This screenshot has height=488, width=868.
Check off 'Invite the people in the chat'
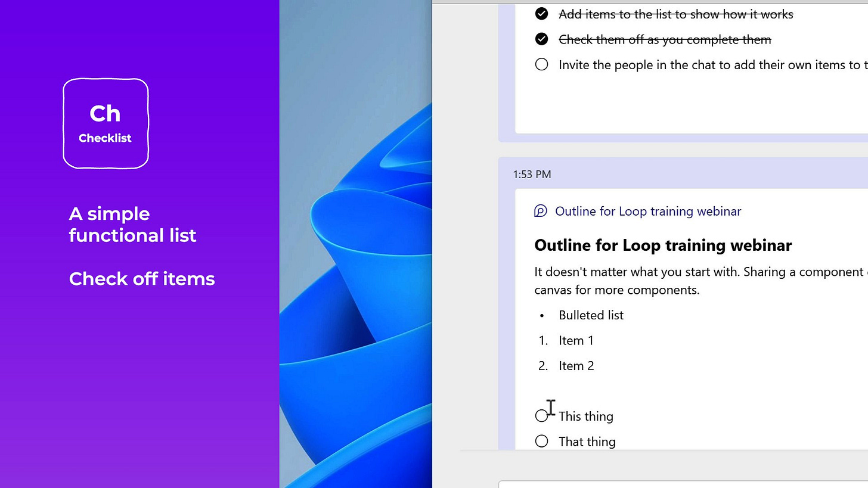[541, 64]
